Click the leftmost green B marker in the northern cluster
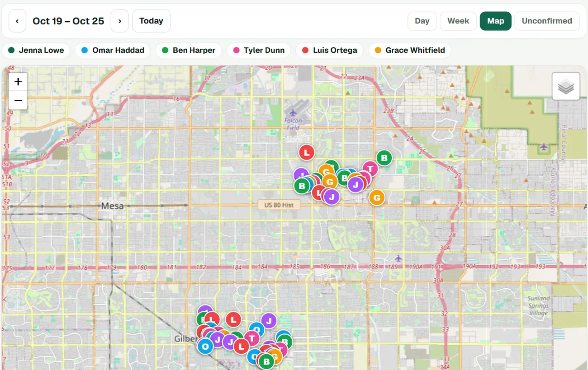This screenshot has height=370, width=588. [302, 186]
